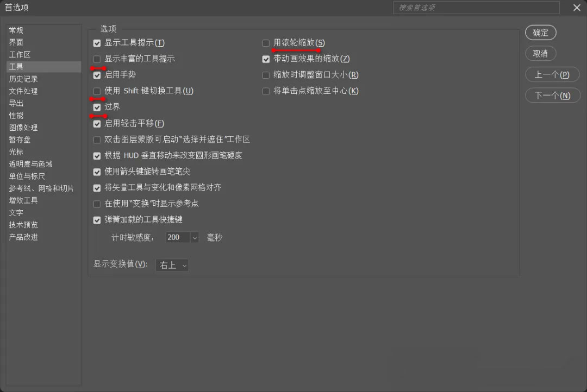The image size is (587, 392).
Task: Toggle 使用箭头键旋转画笔笔尖 checkbox
Action: coord(97,172)
